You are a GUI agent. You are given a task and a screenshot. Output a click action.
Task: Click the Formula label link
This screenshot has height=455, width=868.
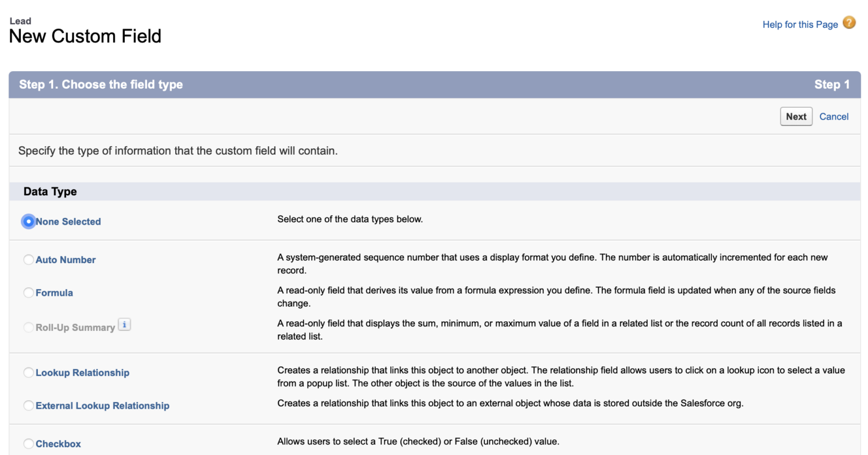[54, 292]
